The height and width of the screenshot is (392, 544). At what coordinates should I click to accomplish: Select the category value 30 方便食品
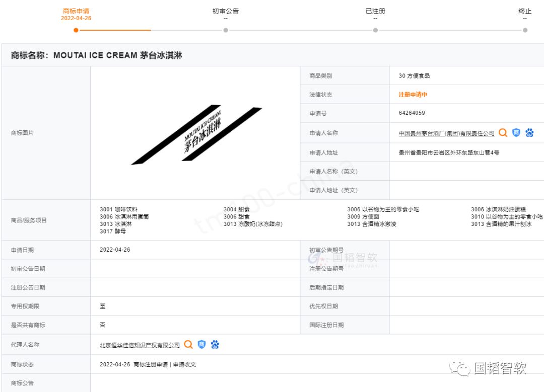[x=414, y=75]
